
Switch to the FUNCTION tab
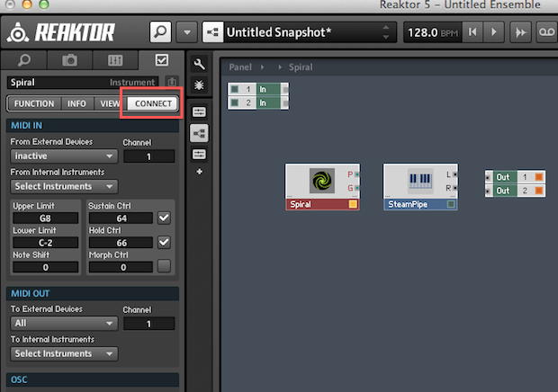pos(34,103)
